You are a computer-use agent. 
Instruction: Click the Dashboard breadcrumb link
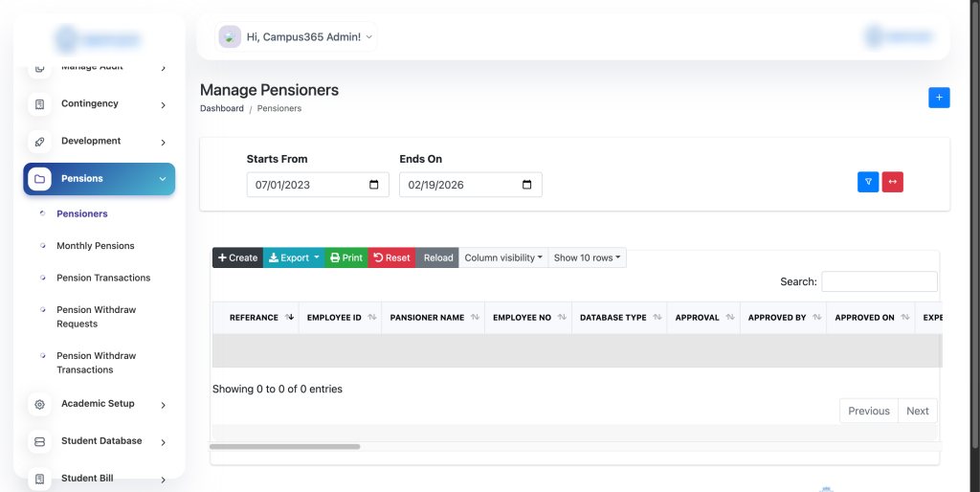coord(222,109)
